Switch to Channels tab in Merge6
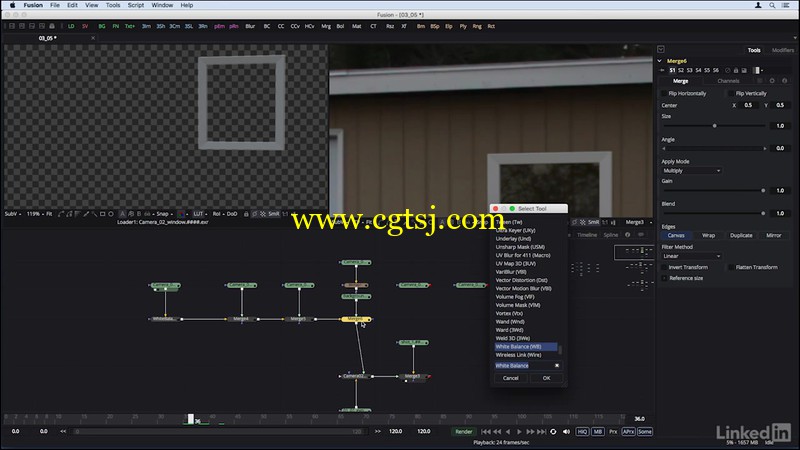 728,81
